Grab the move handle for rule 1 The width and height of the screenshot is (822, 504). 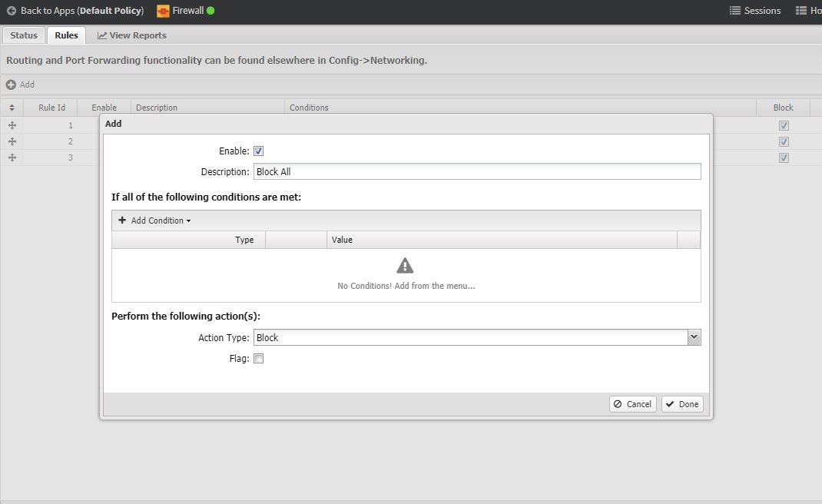(x=12, y=125)
